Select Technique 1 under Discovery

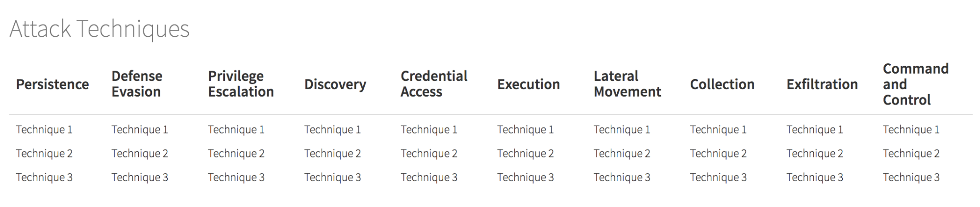click(332, 129)
